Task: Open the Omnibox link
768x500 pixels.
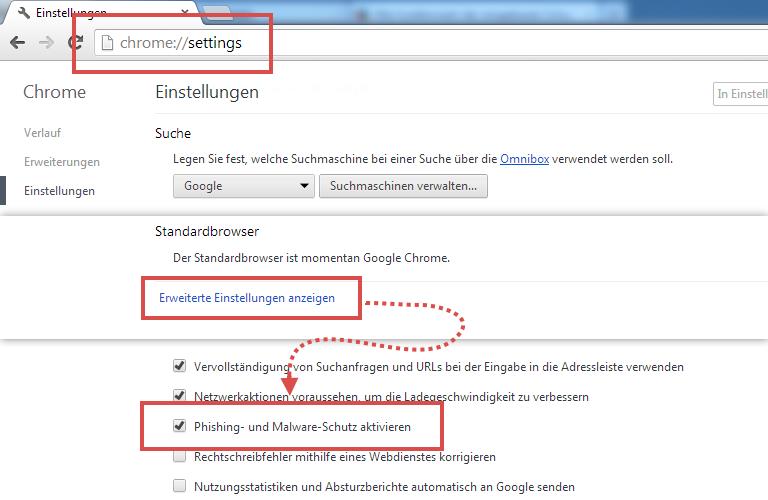Action: [x=524, y=159]
